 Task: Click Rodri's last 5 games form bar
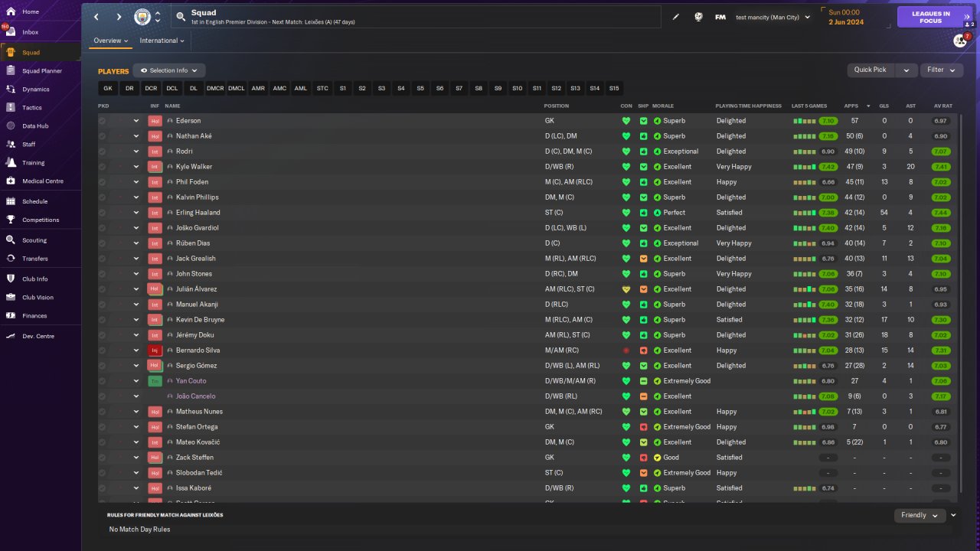tap(804, 152)
